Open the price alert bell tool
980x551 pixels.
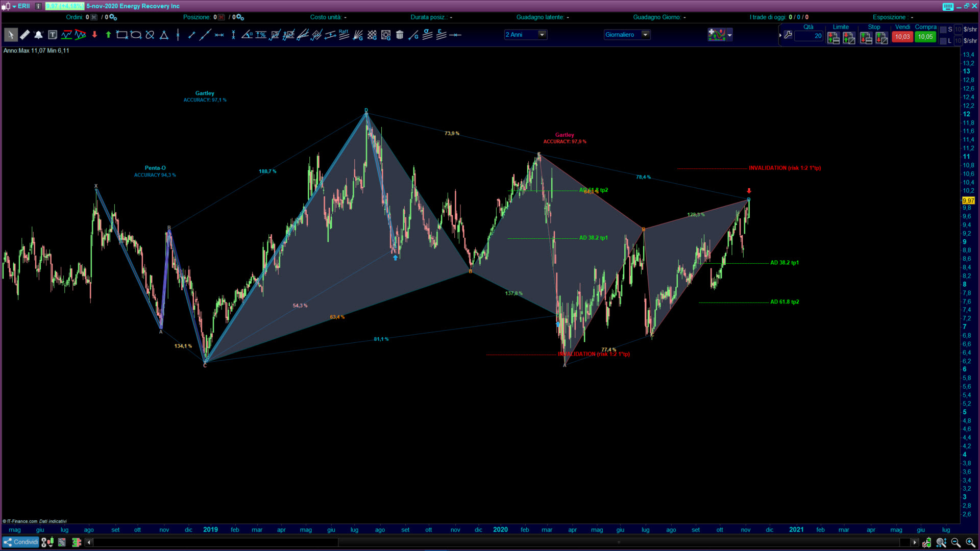[x=38, y=35]
